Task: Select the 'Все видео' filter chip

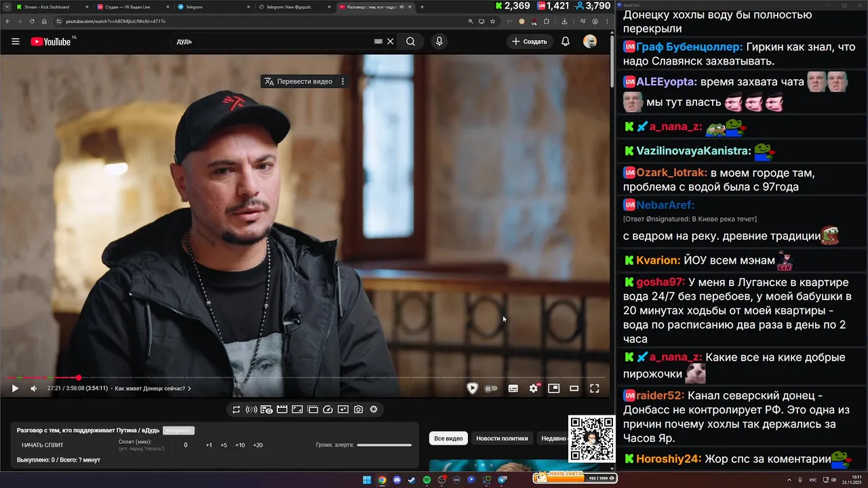Action: click(448, 439)
